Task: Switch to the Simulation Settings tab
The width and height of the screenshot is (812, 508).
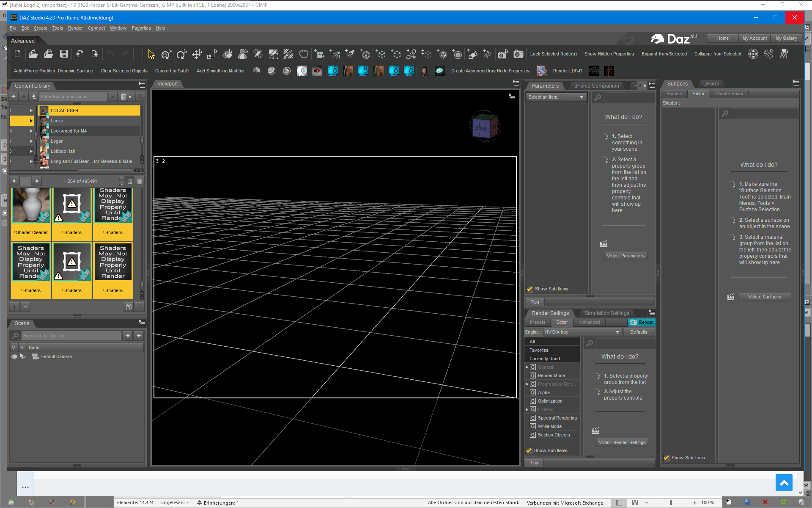Action: [607, 313]
